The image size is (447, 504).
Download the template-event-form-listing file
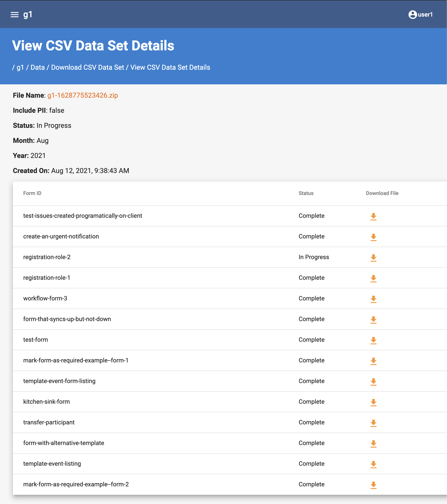coord(374,382)
